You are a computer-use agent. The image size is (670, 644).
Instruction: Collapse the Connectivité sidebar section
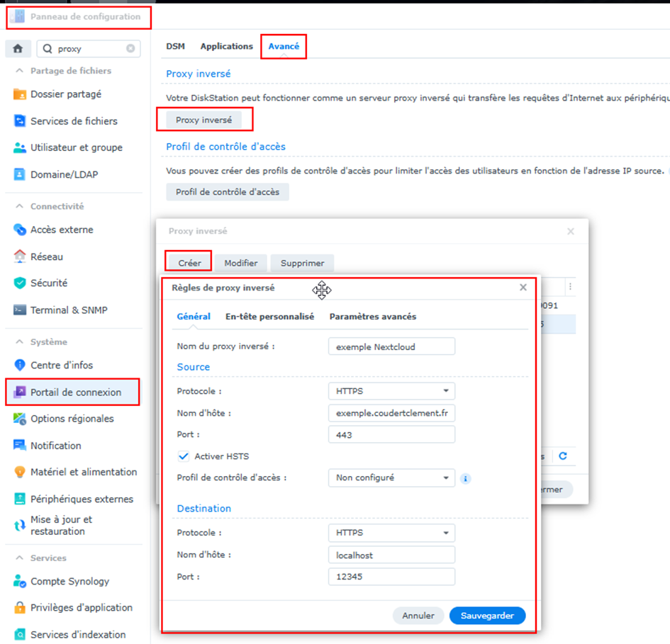pos(20,206)
